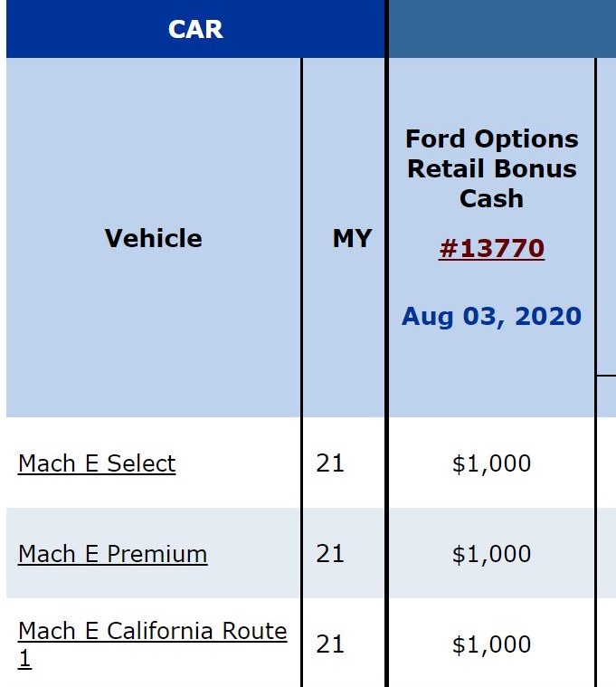Select the Vehicle column header

[153, 238]
